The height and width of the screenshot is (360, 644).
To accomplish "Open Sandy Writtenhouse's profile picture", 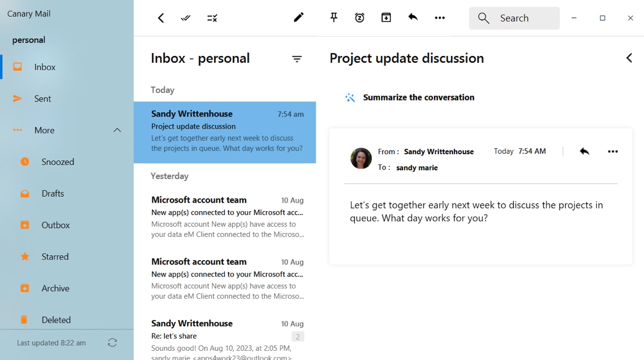I will 361,159.
